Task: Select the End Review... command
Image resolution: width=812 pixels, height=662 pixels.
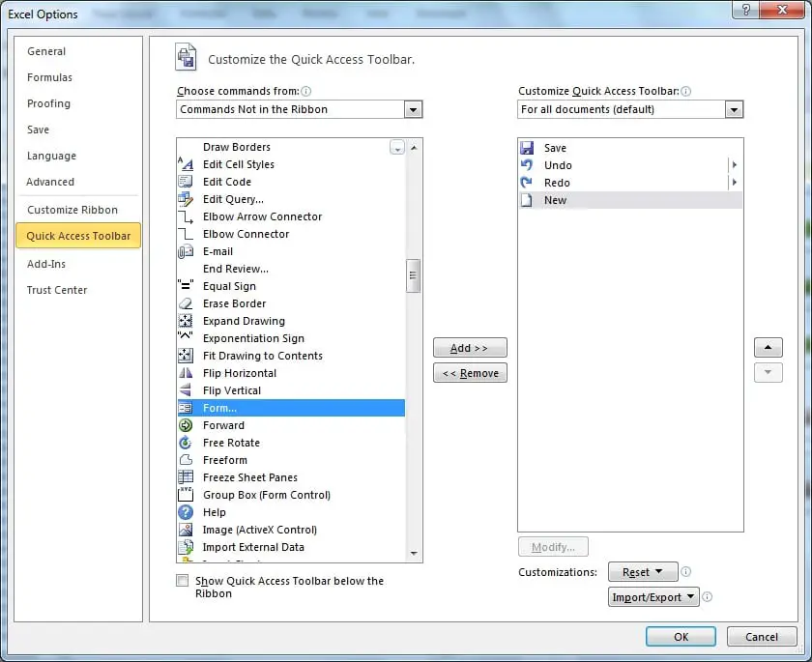Action: point(291,269)
